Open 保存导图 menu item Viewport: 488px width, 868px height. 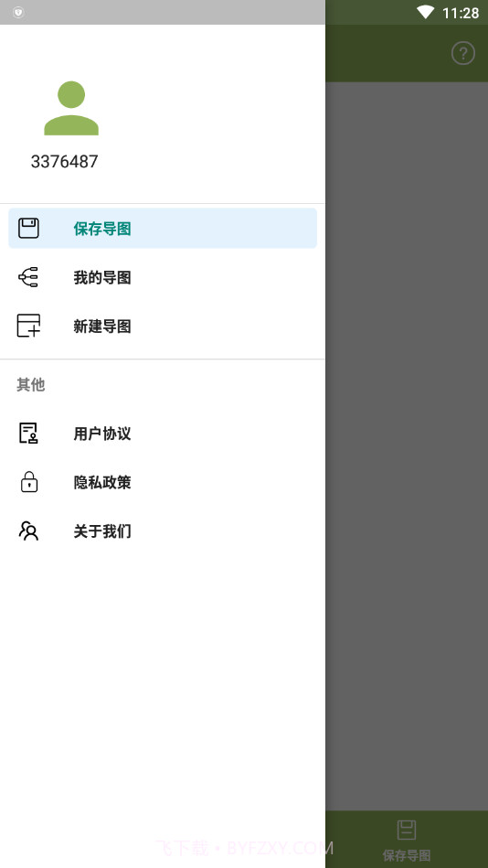tap(163, 228)
